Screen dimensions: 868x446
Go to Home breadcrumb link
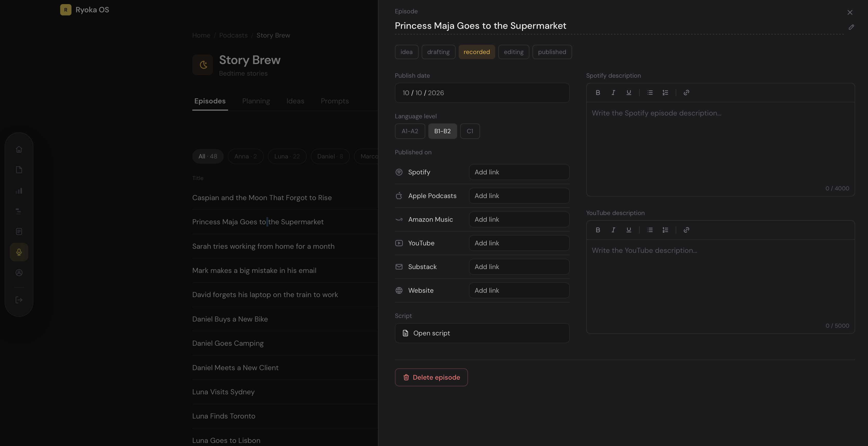(x=201, y=35)
